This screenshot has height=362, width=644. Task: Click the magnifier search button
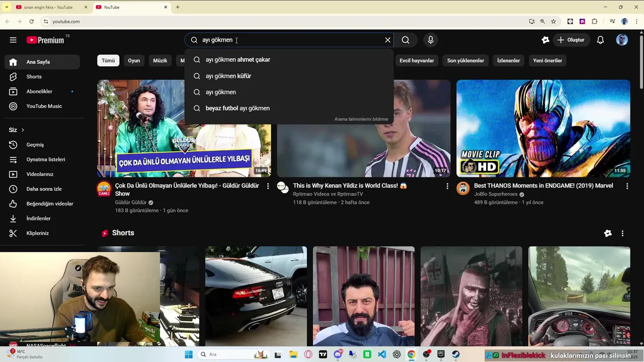406,40
